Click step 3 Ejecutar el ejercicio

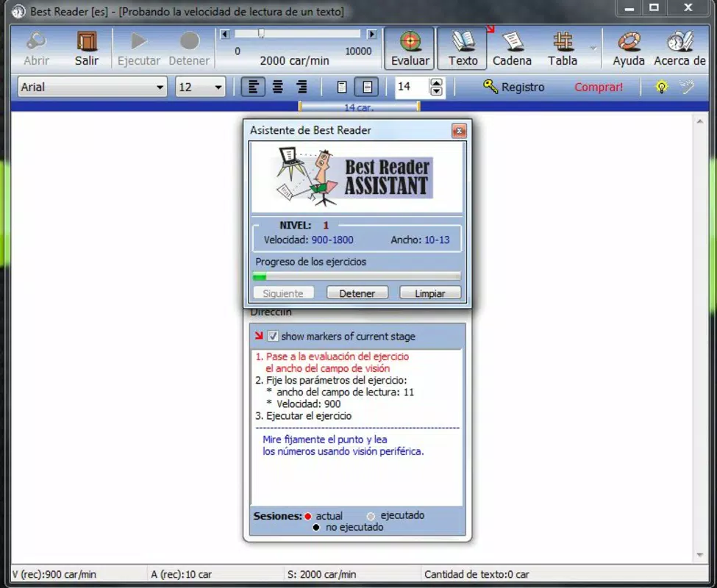[x=304, y=416]
